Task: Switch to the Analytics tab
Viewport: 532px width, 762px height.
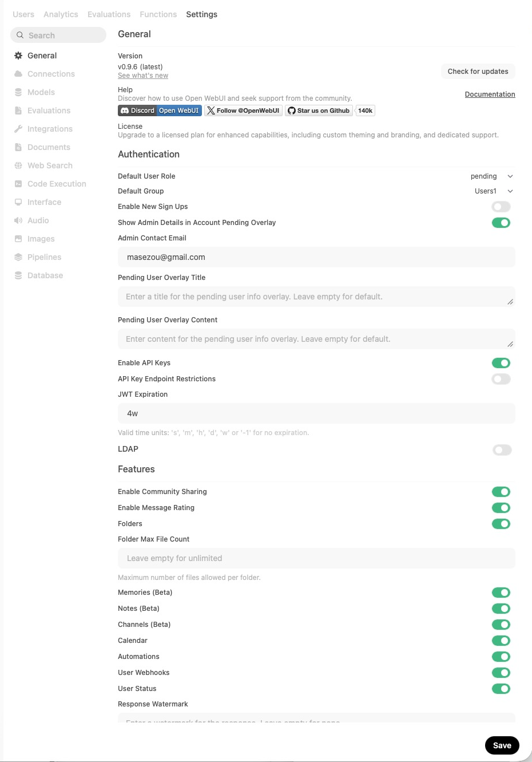Action: pos(61,14)
